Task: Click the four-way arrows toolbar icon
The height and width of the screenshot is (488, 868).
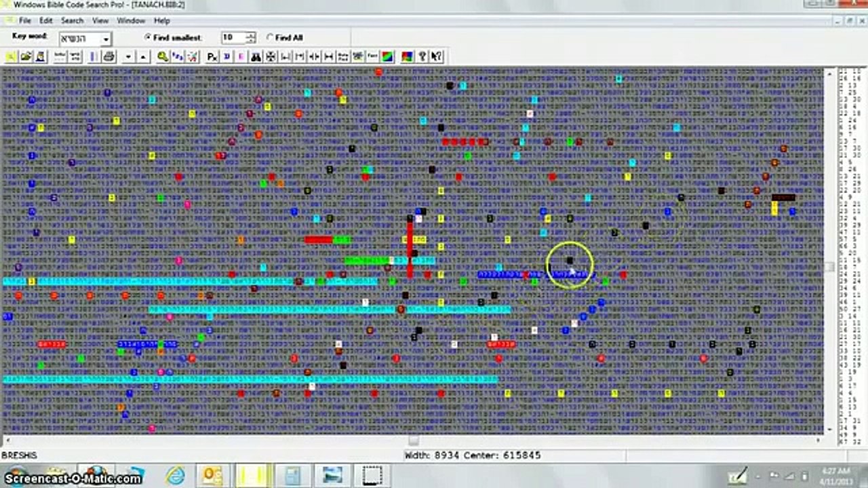Action: [271, 57]
